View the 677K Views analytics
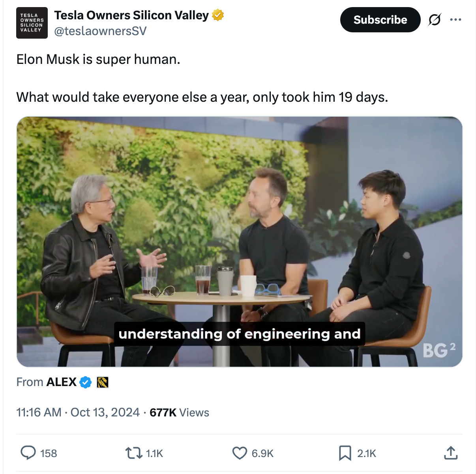The height and width of the screenshot is (474, 476). (180, 412)
